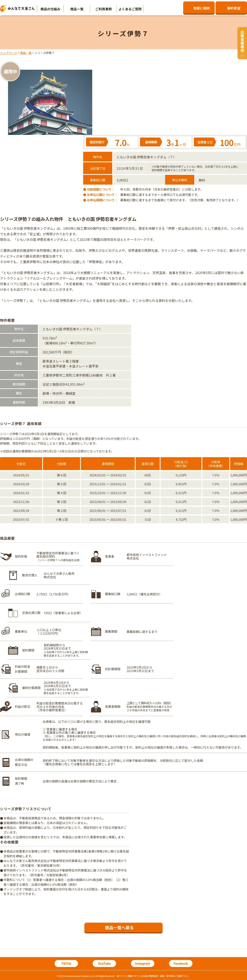Click the 2023/07/31 date cell
Viewport: 247px width, 980px height.
[x=21, y=519]
